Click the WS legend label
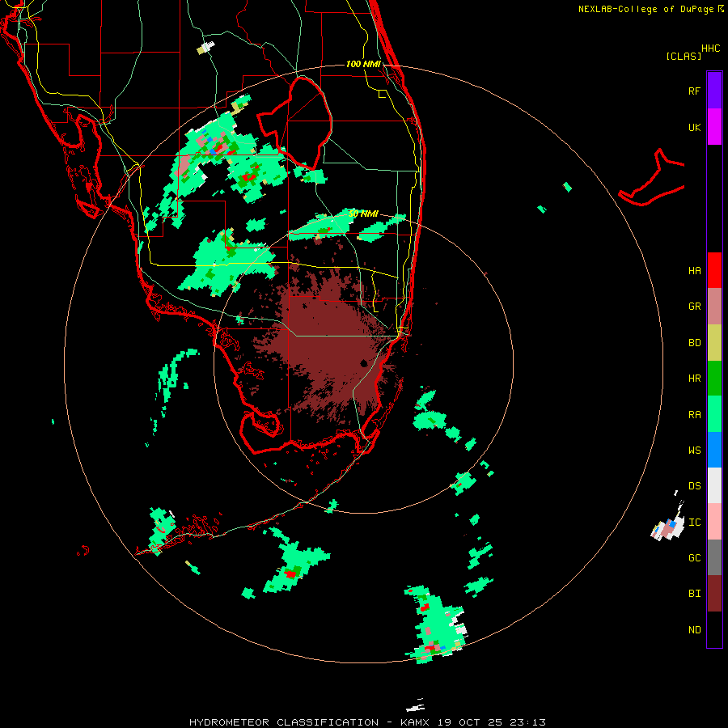This screenshot has height=728, width=728. pos(695,451)
